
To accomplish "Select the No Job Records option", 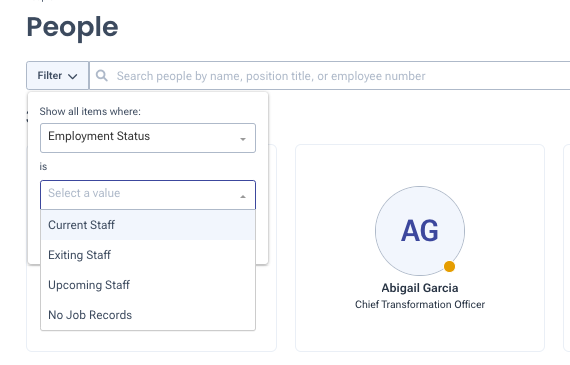I will pos(148,315).
